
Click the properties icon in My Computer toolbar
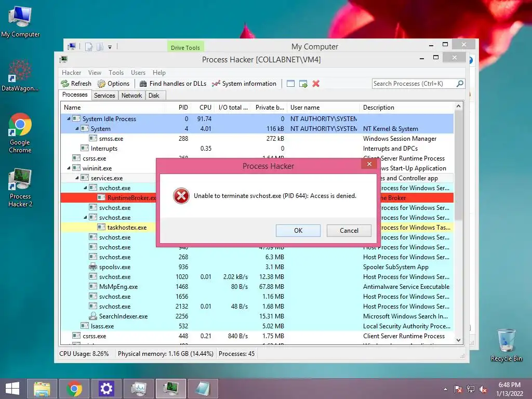click(88, 47)
